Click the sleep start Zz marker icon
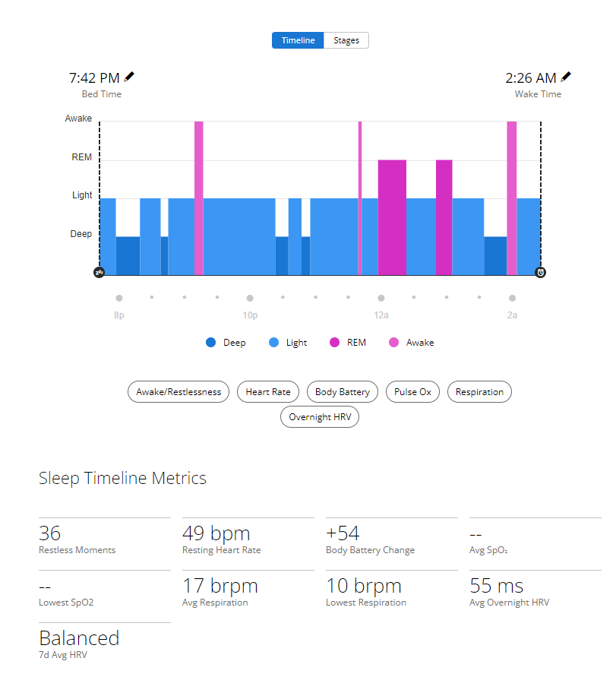The width and height of the screenshot is (616, 677). (x=99, y=272)
